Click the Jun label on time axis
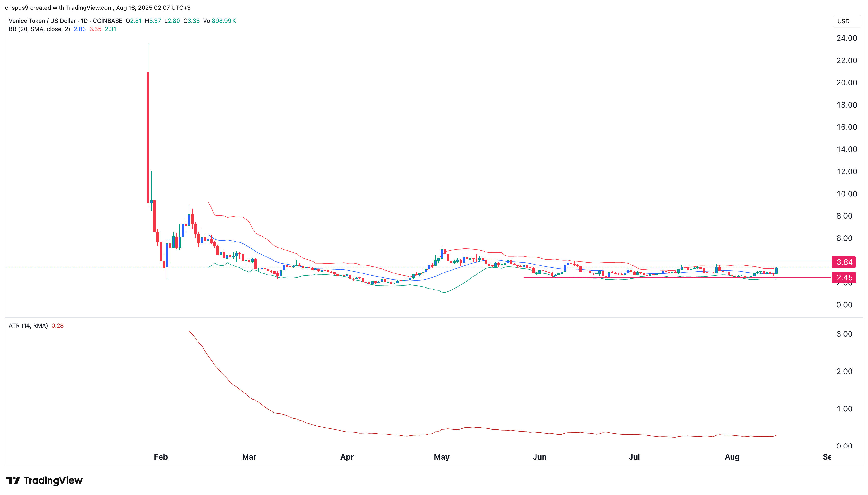This screenshot has height=495, width=868. [539, 457]
